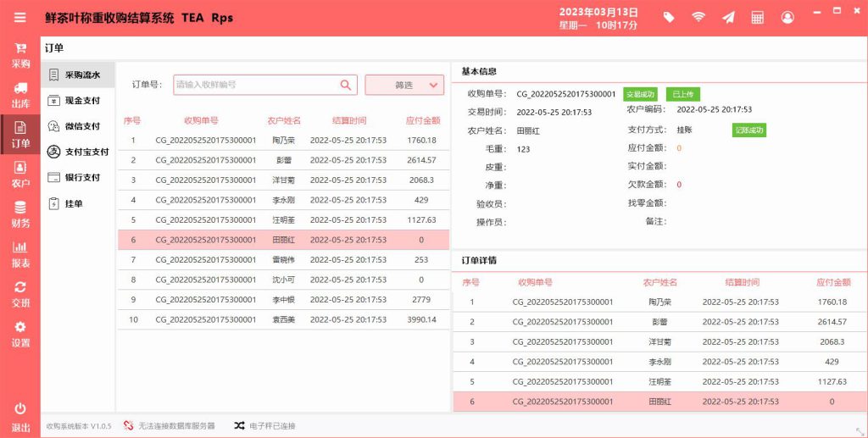Viewport: 868px width, 438px height.
Task: Click 结算时间 header in 订单详情 table
Action: [x=743, y=283]
